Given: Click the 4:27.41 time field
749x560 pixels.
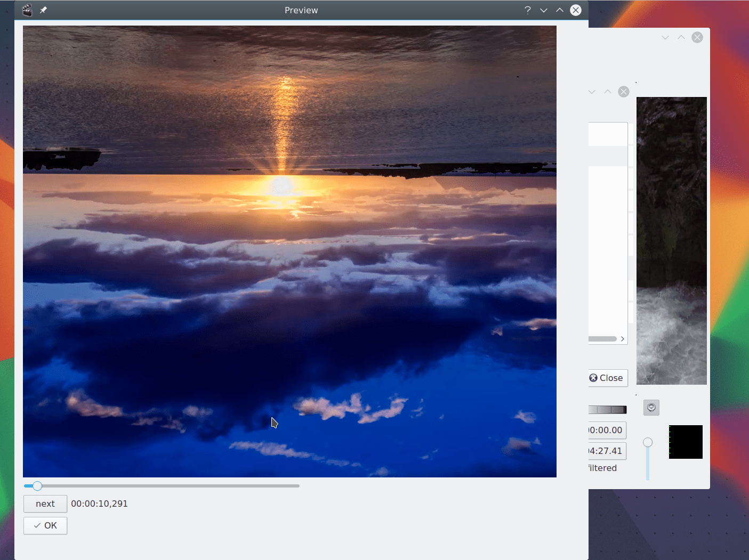Looking at the screenshot, I should click(606, 451).
